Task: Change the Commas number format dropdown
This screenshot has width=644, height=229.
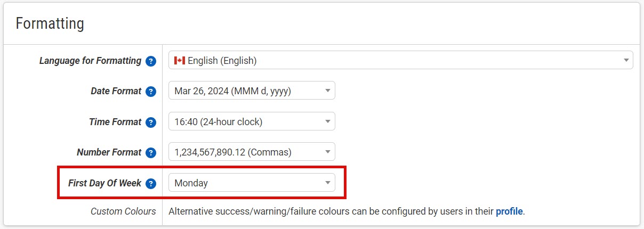Action: click(x=252, y=152)
